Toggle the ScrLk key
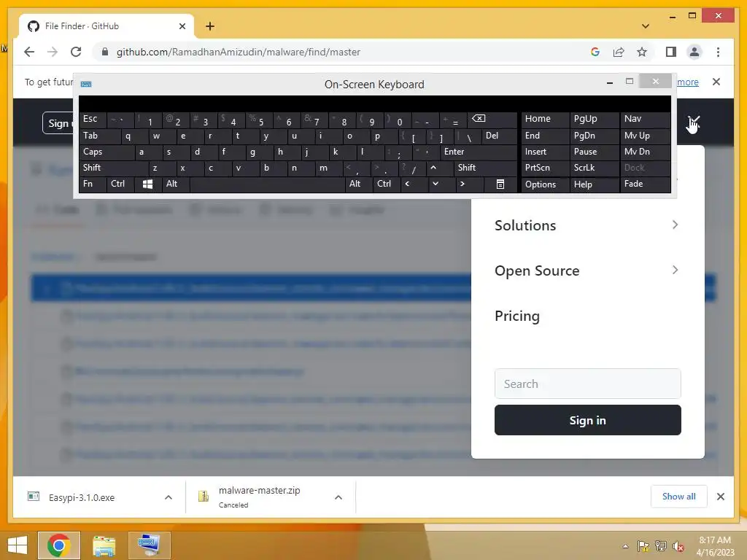 [595, 168]
